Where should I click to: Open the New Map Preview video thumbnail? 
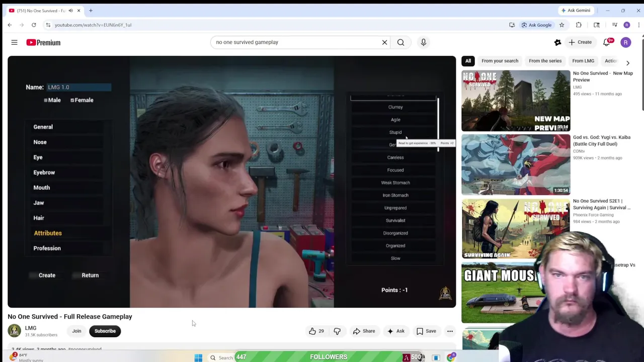coord(516,101)
